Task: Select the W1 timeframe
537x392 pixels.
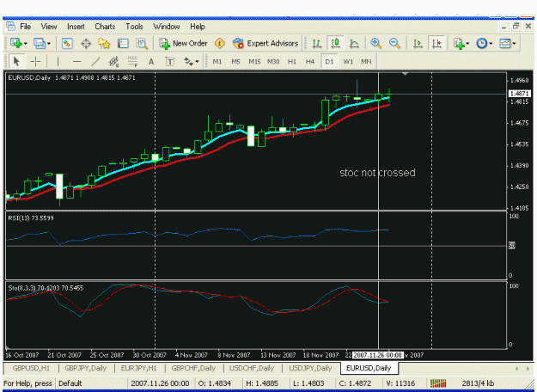Action: [348, 62]
